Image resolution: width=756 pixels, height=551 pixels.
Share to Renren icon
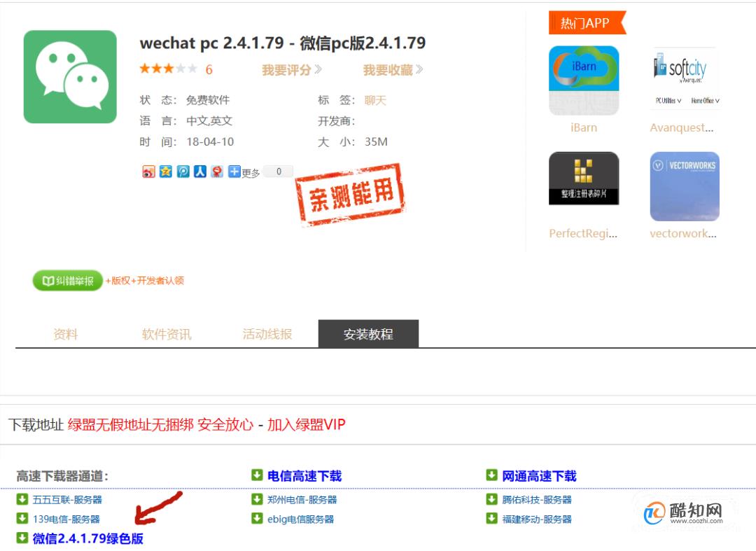tap(200, 172)
